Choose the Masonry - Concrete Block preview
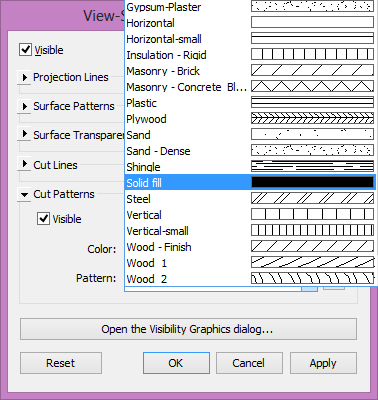The image size is (378, 400). (x=312, y=86)
